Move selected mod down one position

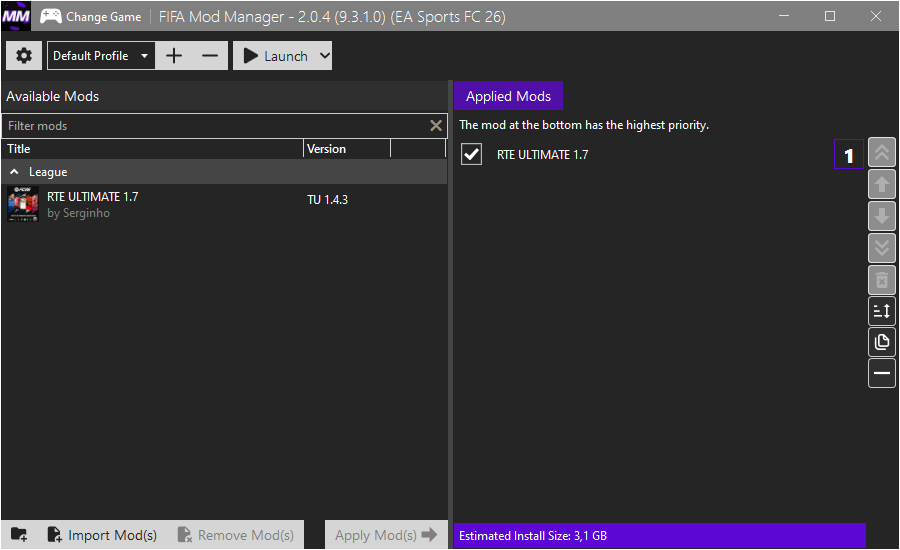(x=882, y=217)
